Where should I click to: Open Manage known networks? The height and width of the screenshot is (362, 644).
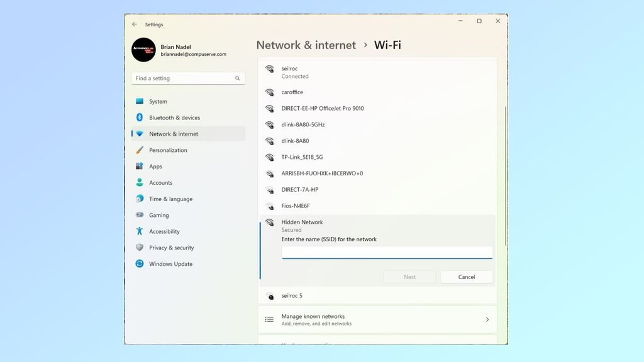377,319
